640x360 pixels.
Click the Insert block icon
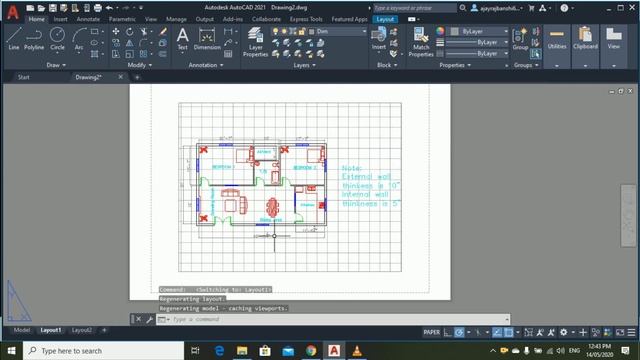pyautogui.click(x=378, y=38)
